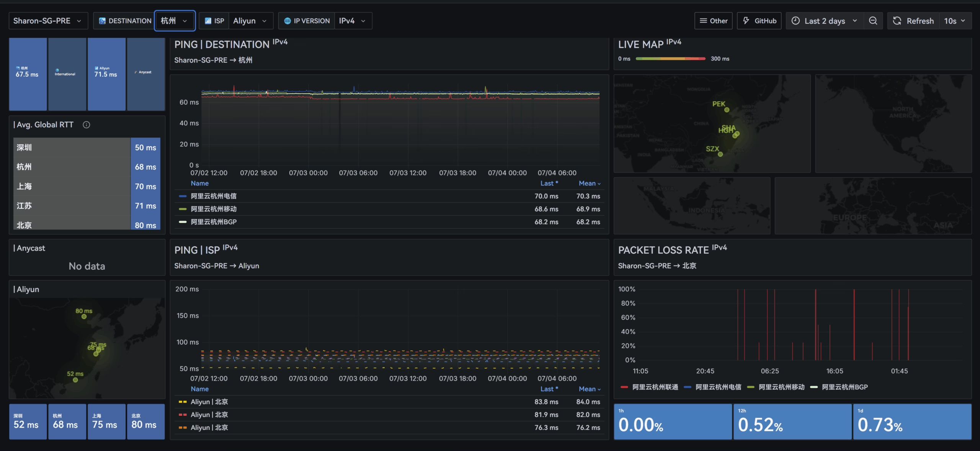Open the PACKET LOSS RATE panel title
Image resolution: width=980 pixels, height=451 pixels.
click(673, 250)
